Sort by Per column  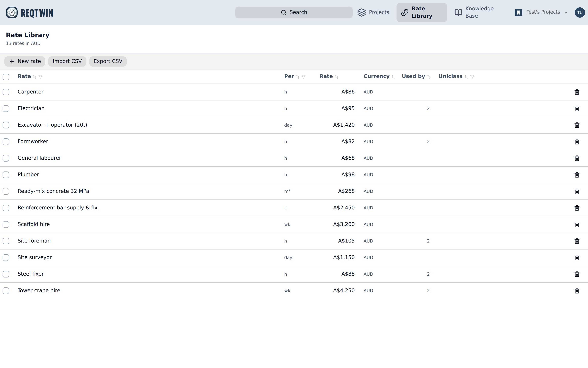click(298, 77)
